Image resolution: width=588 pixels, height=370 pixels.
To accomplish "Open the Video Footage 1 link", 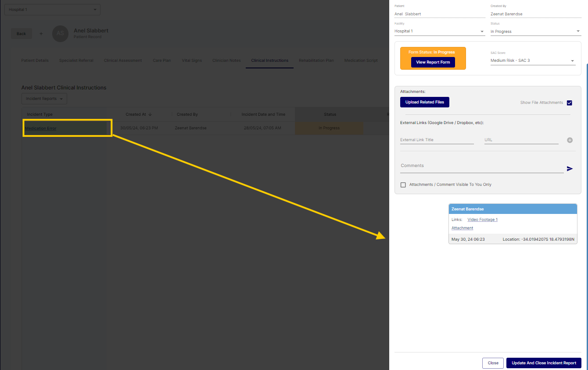I will (482, 220).
